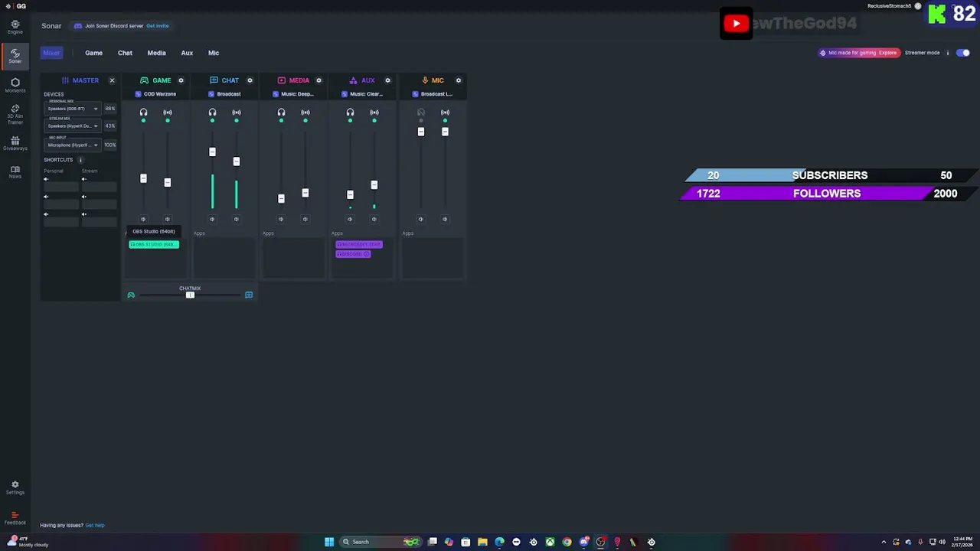The height and width of the screenshot is (551, 980).
Task: Toggle GAME headphones personal monitoring
Action: [143, 112]
